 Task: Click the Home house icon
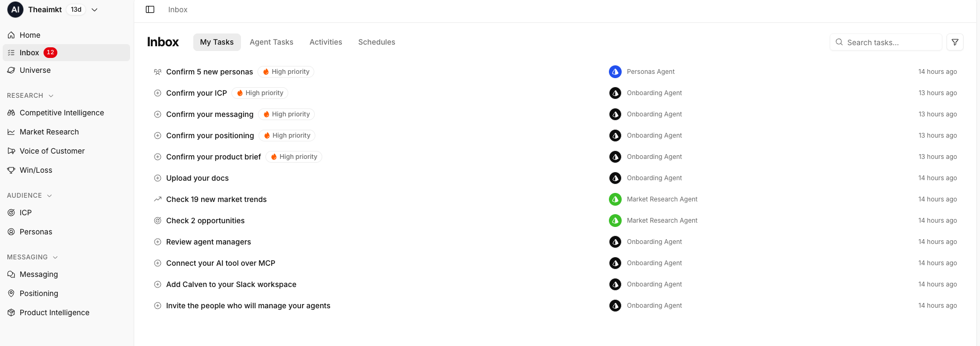(11, 35)
